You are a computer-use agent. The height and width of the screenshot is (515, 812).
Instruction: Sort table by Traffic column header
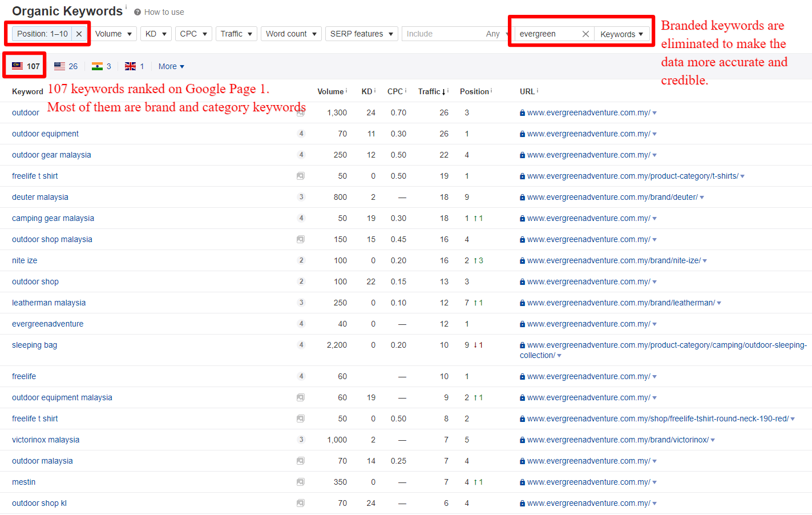pos(432,91)
